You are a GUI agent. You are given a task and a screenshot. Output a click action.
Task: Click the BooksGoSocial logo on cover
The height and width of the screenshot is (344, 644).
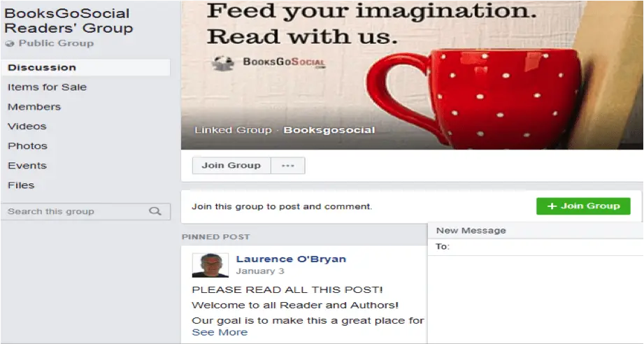269,63
